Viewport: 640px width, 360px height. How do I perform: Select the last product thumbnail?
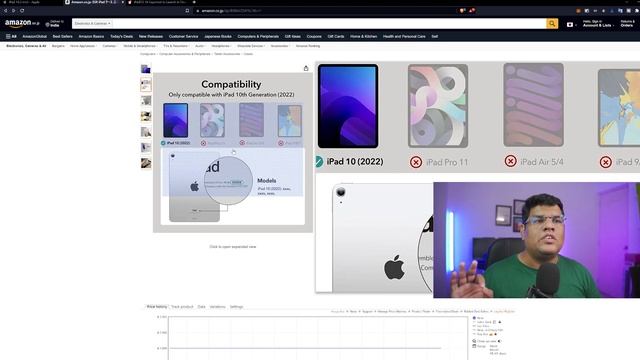[146, 163]
